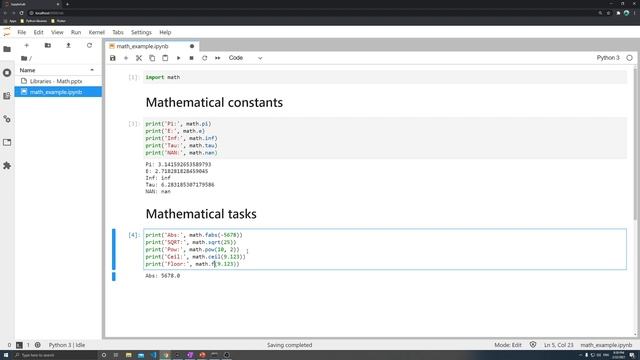Screen dimensions: 640x360
Task: Open the File menu
Action: click(22, 32)
